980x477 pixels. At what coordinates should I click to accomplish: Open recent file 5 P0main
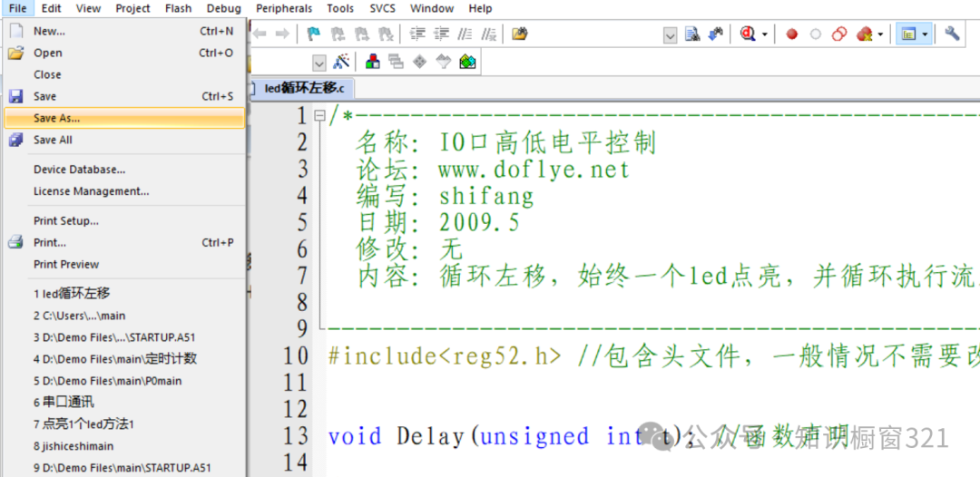124,381
